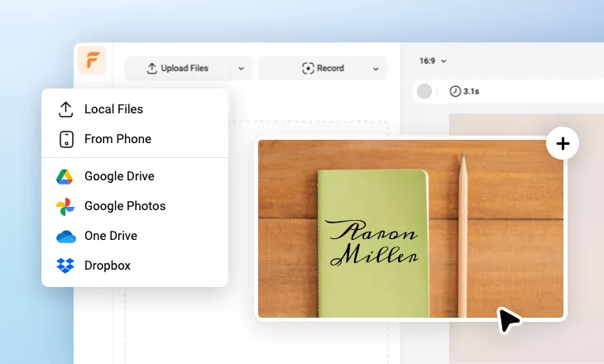Choose From Phone upload option
The width and height of the screenshot is (604, 364).
click(x=135, y=139)
